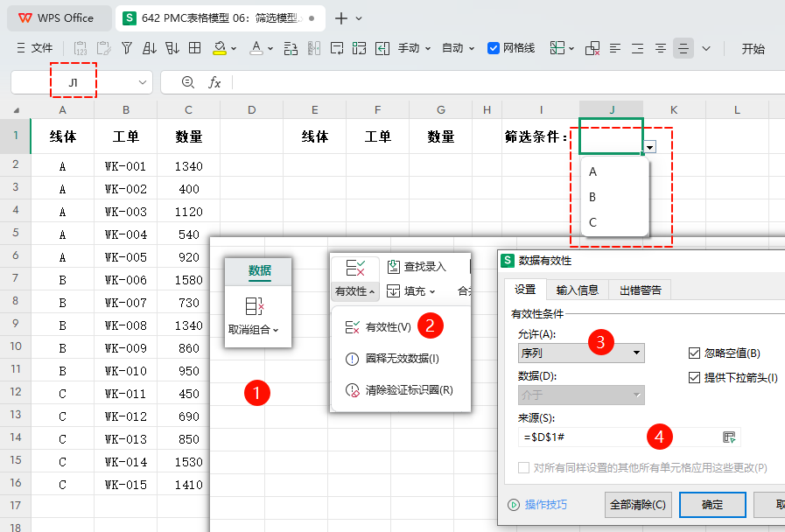Open the 取消组合 ungroup dropdown
785x532 pixels.
tap(253, 330)
